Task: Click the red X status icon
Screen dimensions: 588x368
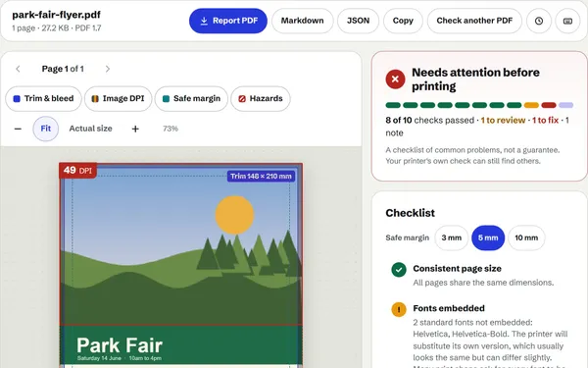Action: pos(395,79)
